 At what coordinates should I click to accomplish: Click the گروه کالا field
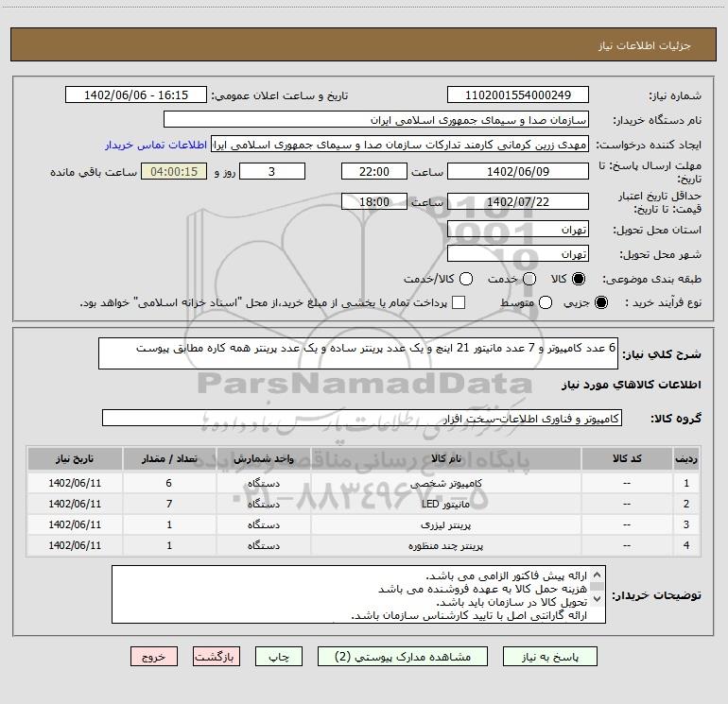(362, 418)
